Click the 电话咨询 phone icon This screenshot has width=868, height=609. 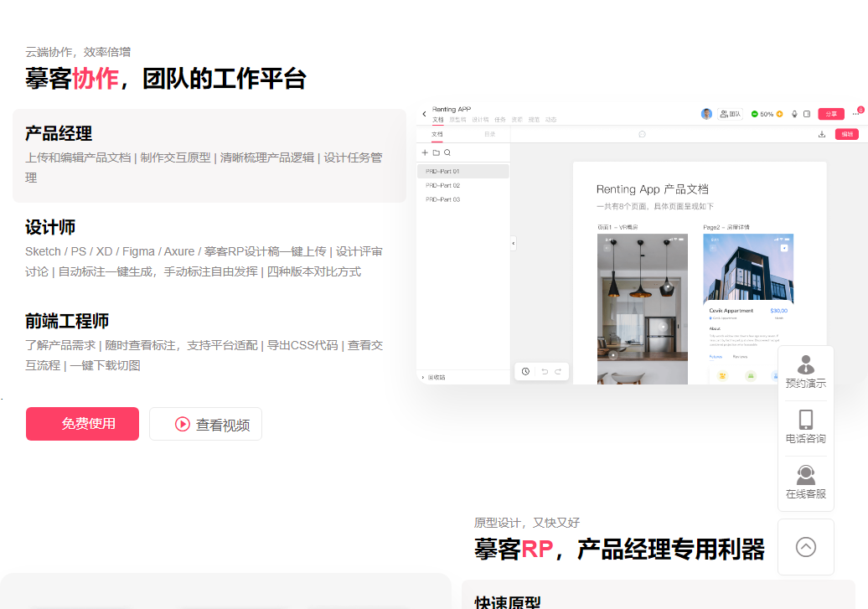(x=806, y=427)
